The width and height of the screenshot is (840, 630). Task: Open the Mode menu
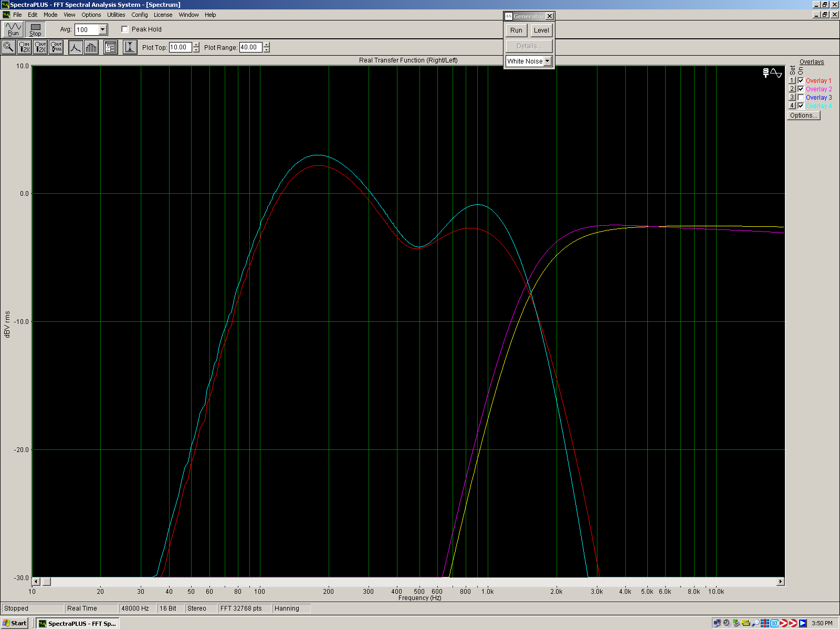(50, 15)
